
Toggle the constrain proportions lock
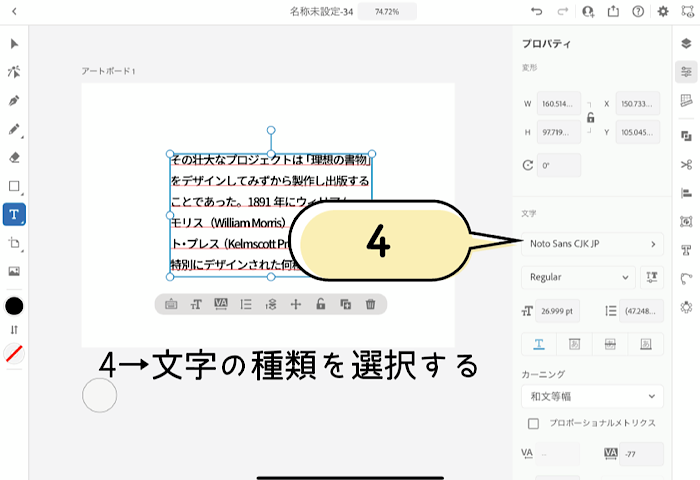[591, 118]
